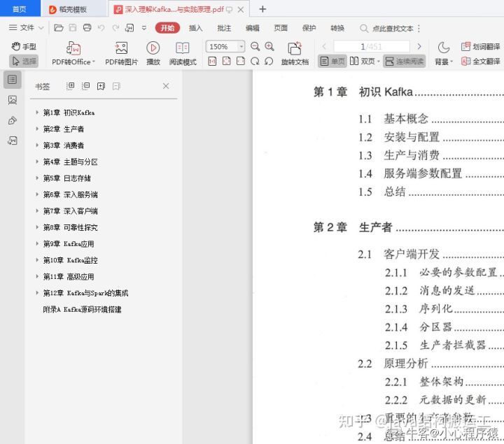
Task: Click the page number input field
Action: (371, 47)
